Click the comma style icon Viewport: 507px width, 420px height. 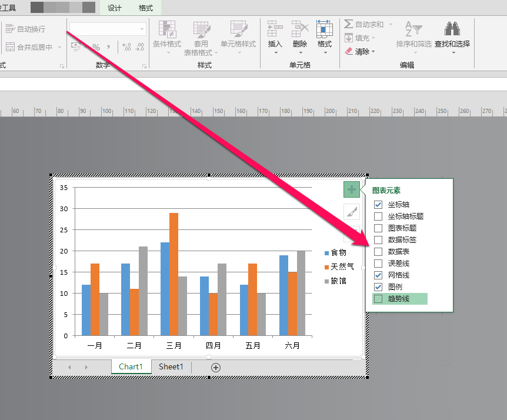109,47
